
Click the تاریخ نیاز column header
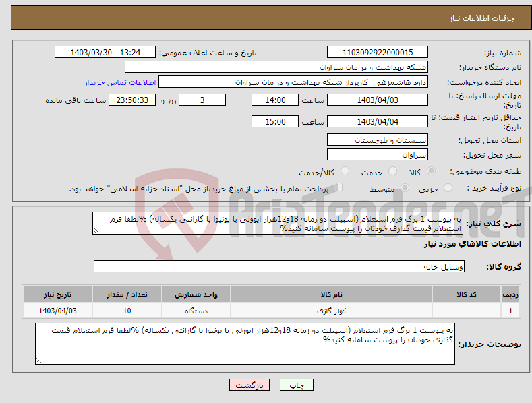[x=58, y=294]
